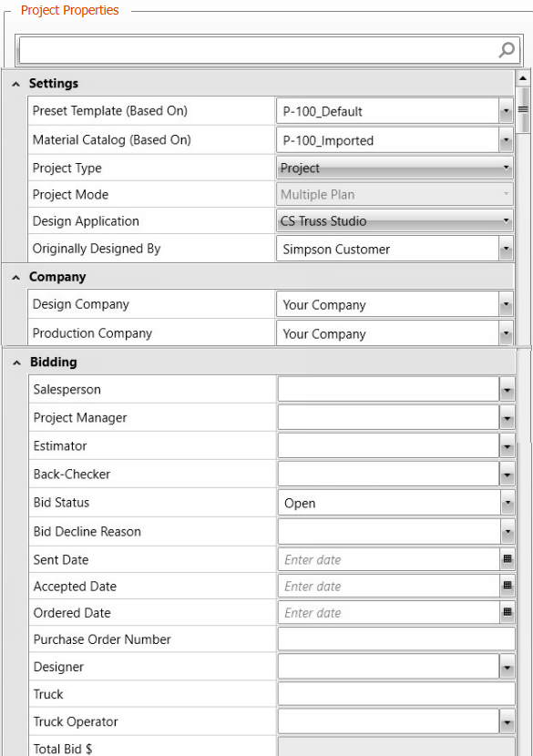
Task: Open the Preset Template dropdown
Action: 506,111
